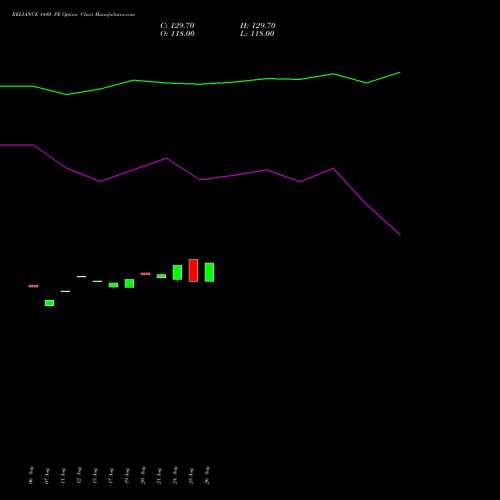Click the close price value C: 129.70
Viewport: 500px width, 500px height.
[177, 26]
